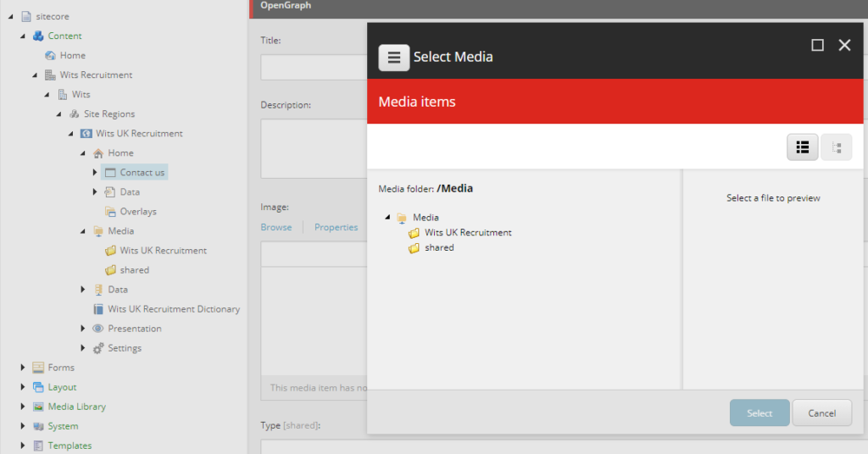Collapse the Content node

click(x=23, y=36)
